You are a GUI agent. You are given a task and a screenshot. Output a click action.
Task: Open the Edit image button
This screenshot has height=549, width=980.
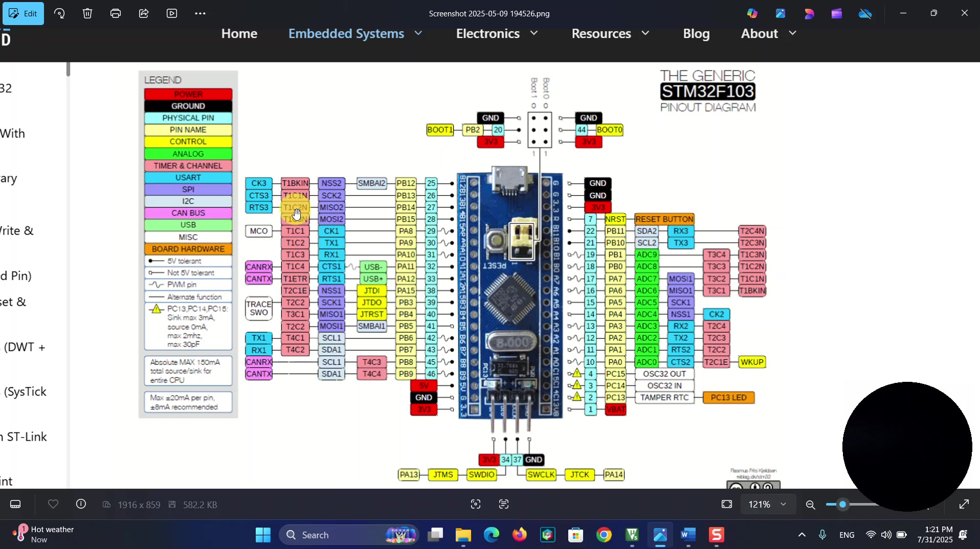(24, 13)
